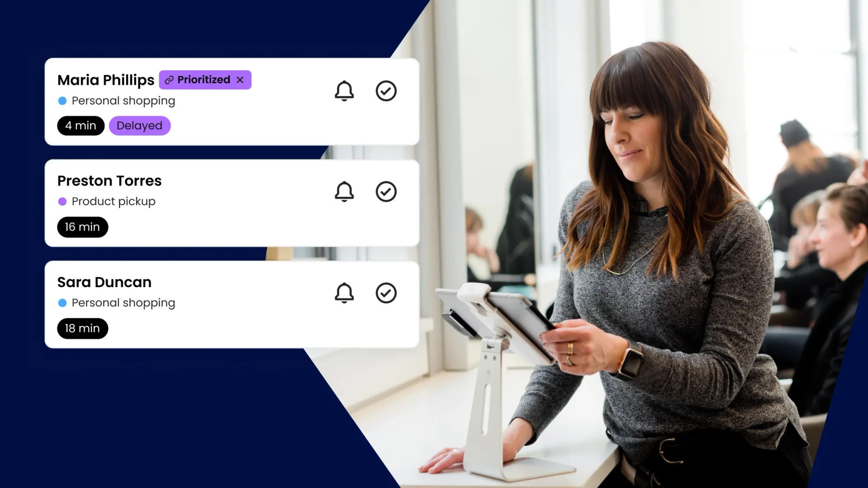868x488 pixels.
Task: Select the Delayed status tag on Maria Phillips
Action: (139, 125)
